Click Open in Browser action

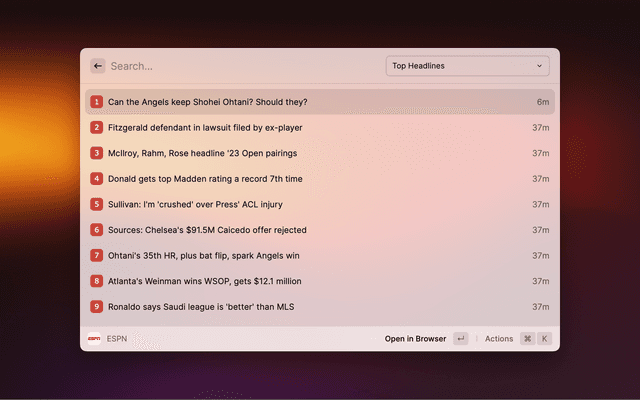pos(415,339)
